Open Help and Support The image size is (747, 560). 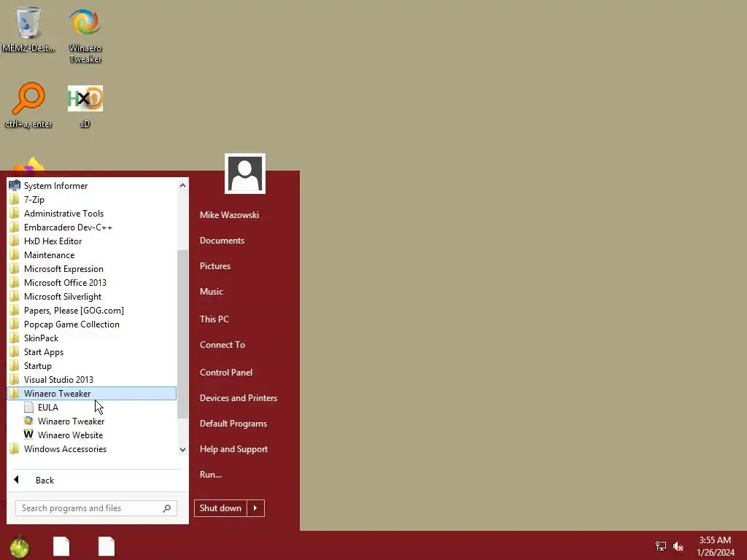pos(234,449)
